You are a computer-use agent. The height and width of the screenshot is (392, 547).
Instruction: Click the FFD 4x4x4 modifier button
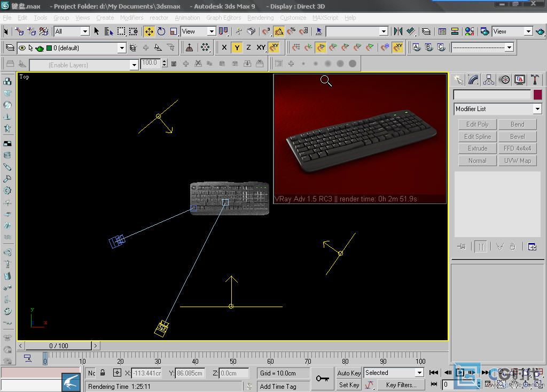pos(517,148)
